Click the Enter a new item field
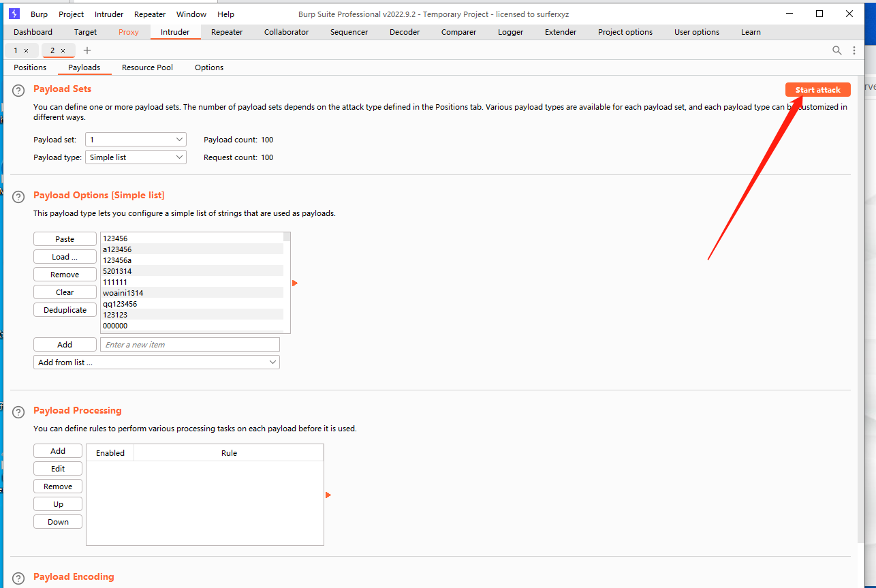 tap(190, 345)
